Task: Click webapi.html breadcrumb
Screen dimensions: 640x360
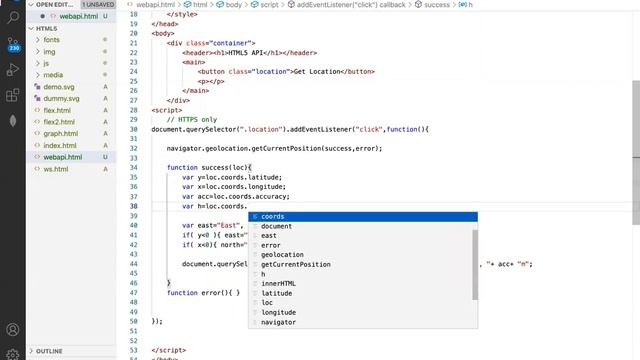Action: 155,4
